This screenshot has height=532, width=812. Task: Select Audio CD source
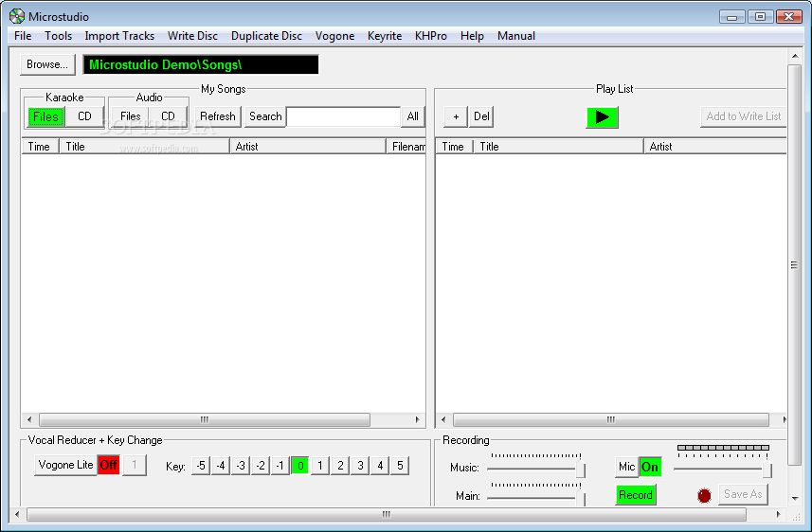tap(169, 116)
